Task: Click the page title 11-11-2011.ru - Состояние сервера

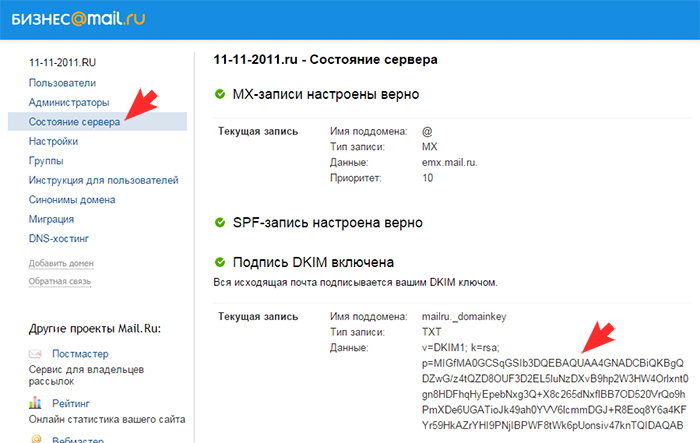Action: (325, 60)
